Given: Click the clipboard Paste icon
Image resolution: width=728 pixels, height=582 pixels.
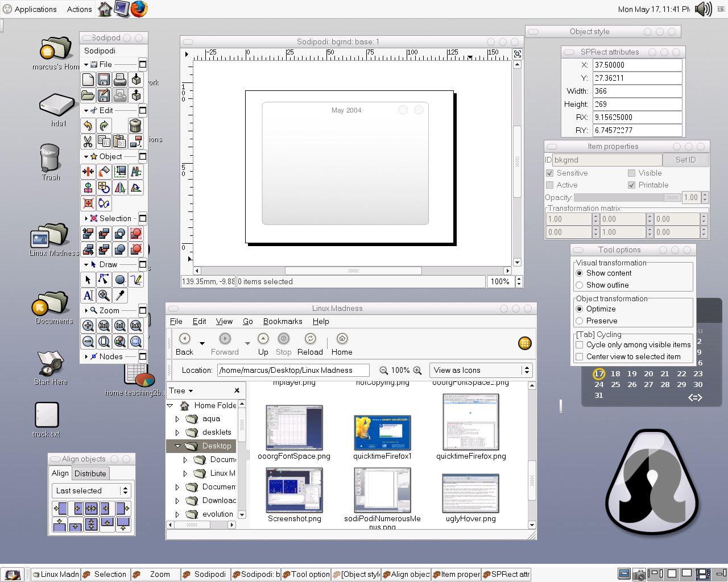Looking at the screenshot, I should click(120, 142).
